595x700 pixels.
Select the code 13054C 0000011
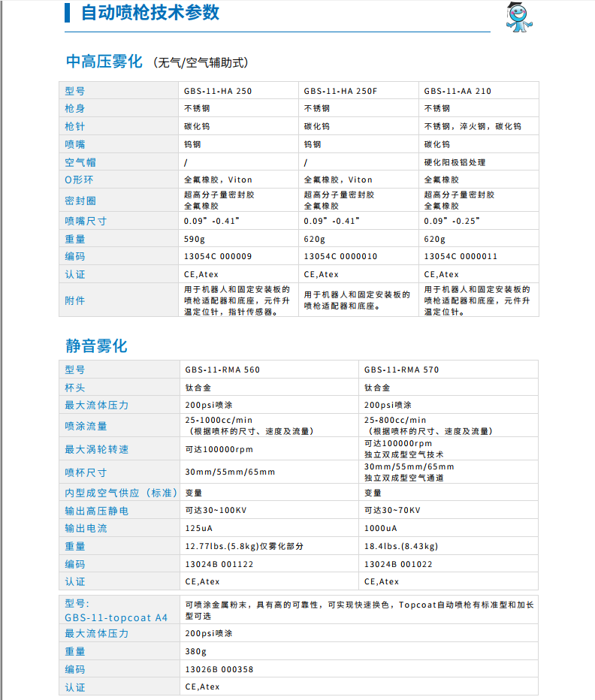[461, 256]
